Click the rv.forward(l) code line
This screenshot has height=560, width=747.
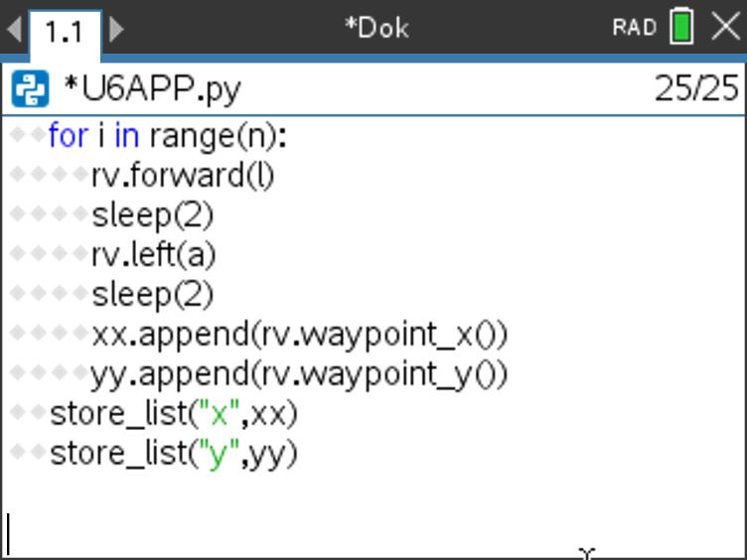pos(183,176)
